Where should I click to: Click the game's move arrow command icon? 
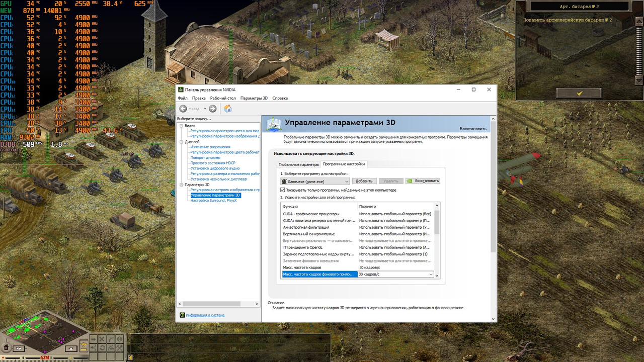pyautogui.click(x=93, y=339)
